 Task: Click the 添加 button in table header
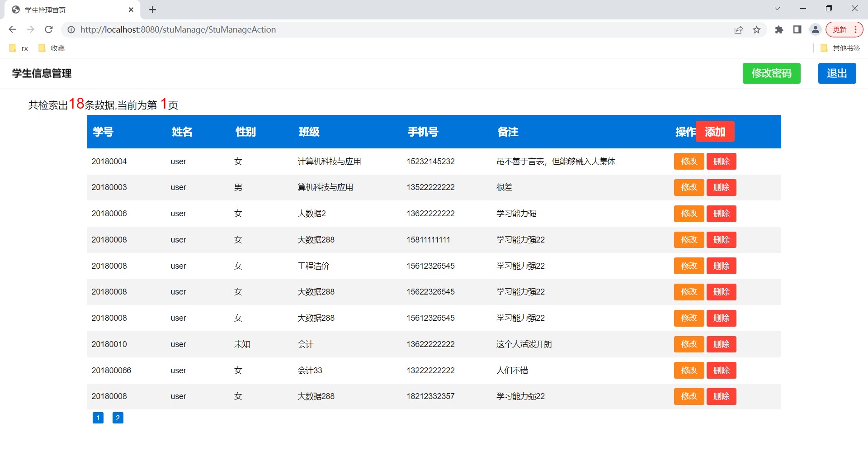pyautogui.click(x=715, y=132)
